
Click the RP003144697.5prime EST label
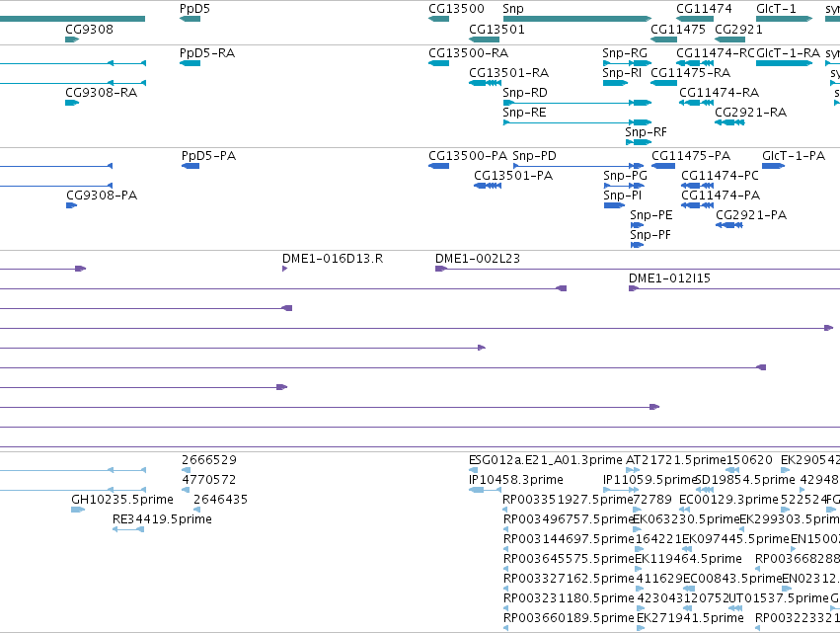pyautogui.click(x=569, y=538)
